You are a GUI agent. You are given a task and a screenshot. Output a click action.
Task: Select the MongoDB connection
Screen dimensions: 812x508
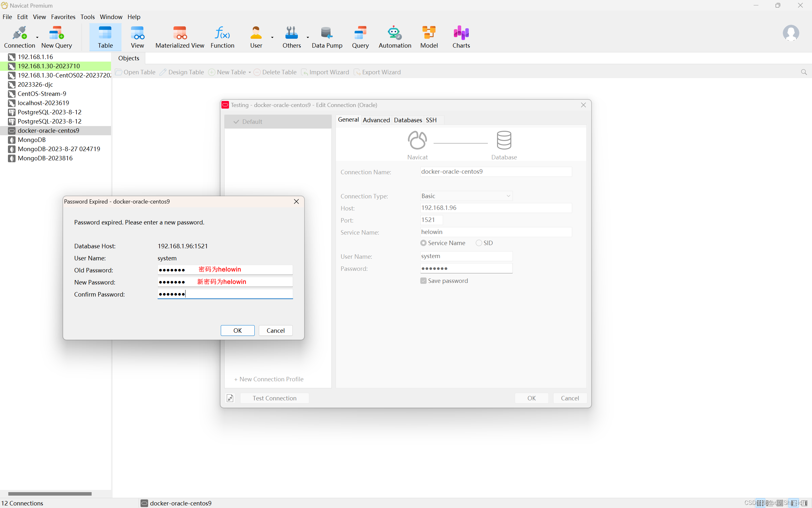[x=56, y=140]
